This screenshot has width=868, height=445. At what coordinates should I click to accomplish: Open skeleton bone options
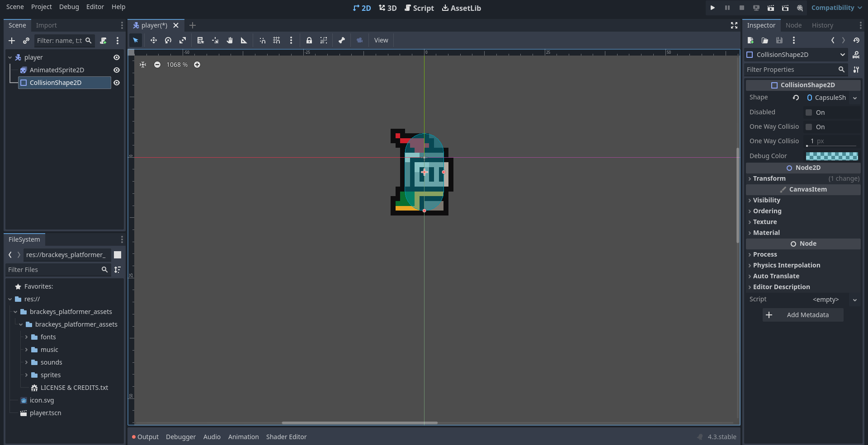(x=342, y=40)
